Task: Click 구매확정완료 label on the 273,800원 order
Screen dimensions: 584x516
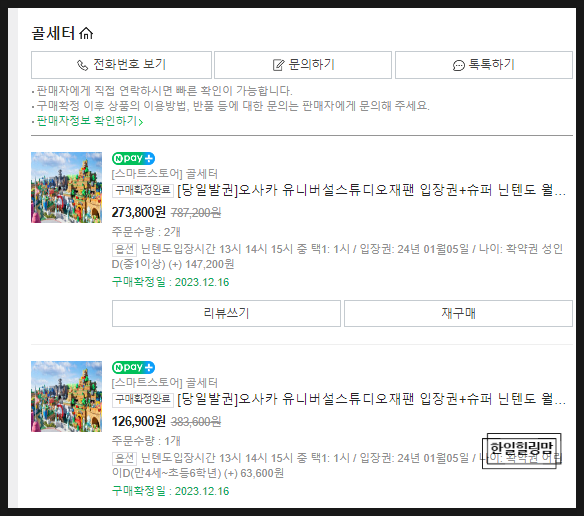Action: coord(143,190)
